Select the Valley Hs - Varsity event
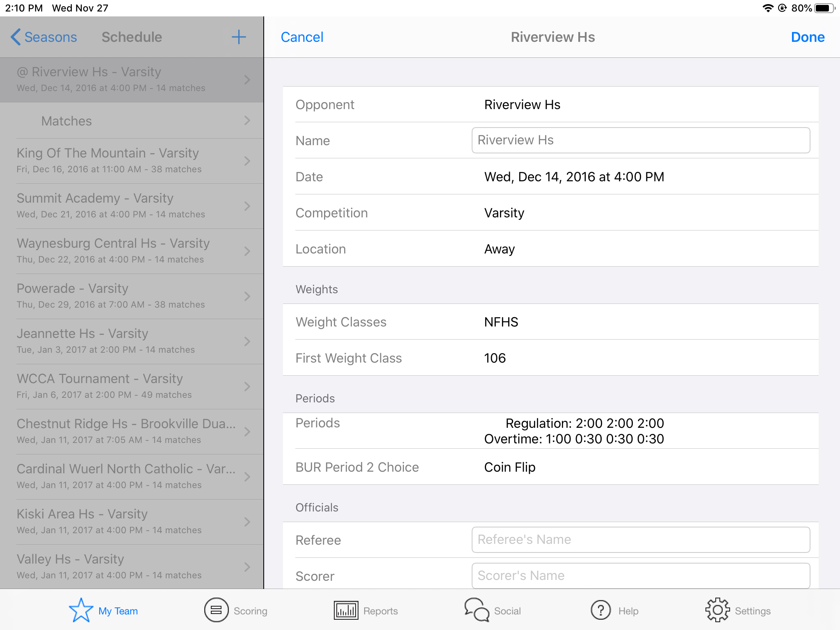 point(132,567)
